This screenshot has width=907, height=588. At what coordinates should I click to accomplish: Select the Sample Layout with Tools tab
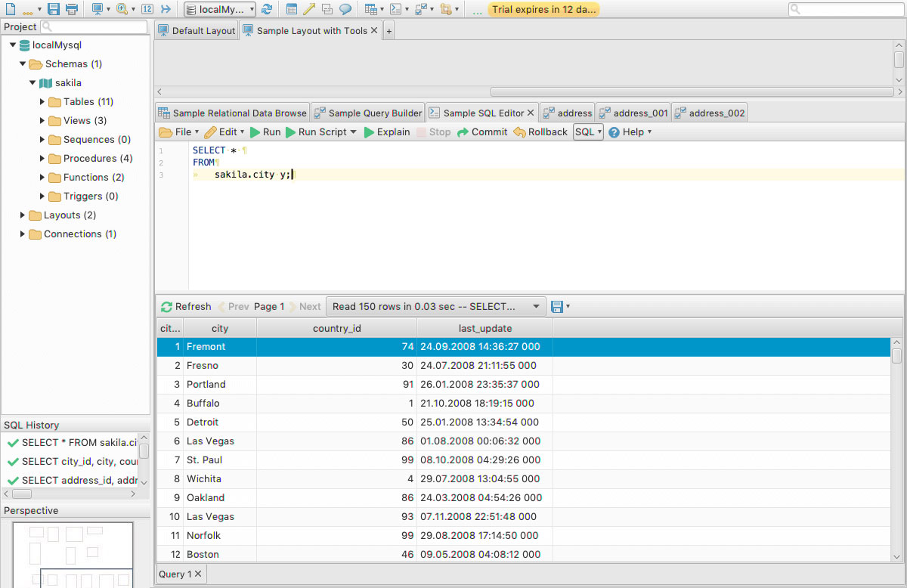[x=311, y=31]
